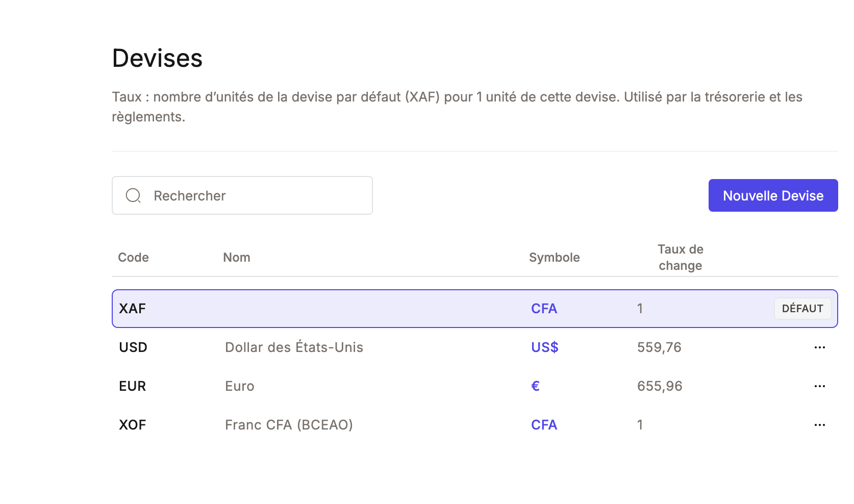Open the XOF row options menu
854x504 pixels.
point(819,425)
